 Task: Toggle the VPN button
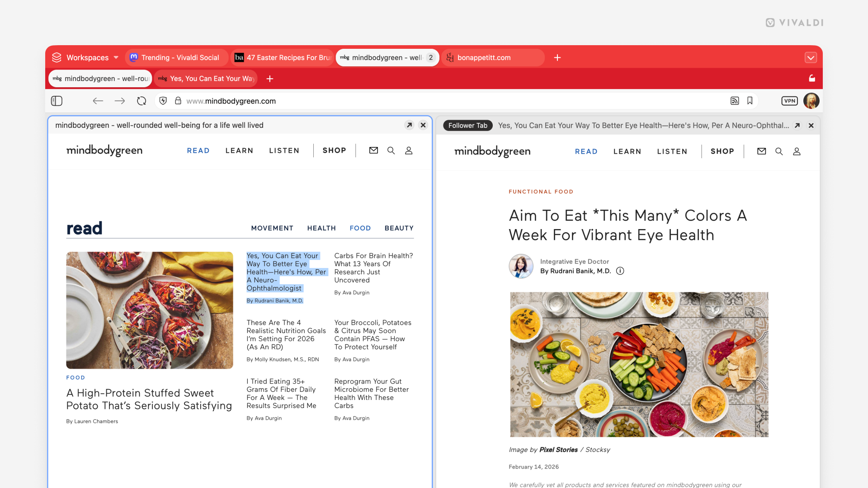click(790, 101)
